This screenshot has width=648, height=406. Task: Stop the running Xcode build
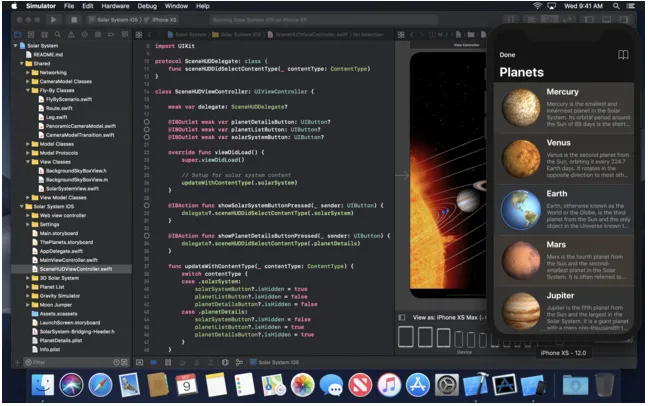[74, 19]
